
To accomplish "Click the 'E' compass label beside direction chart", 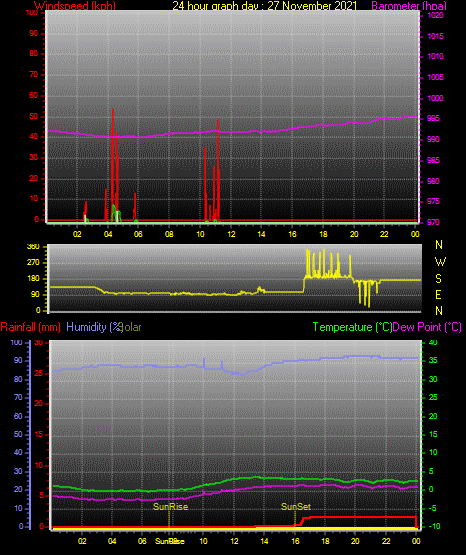I will coord(438,294).
